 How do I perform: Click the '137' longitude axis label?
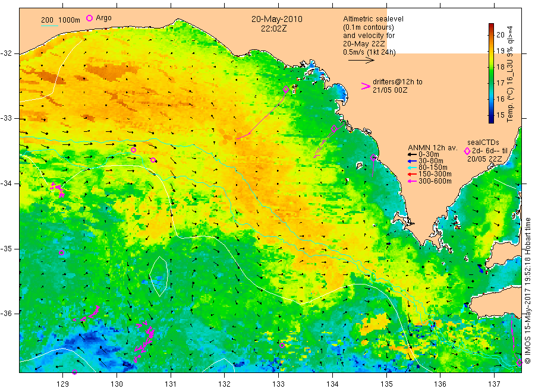[x=494, y=384]
